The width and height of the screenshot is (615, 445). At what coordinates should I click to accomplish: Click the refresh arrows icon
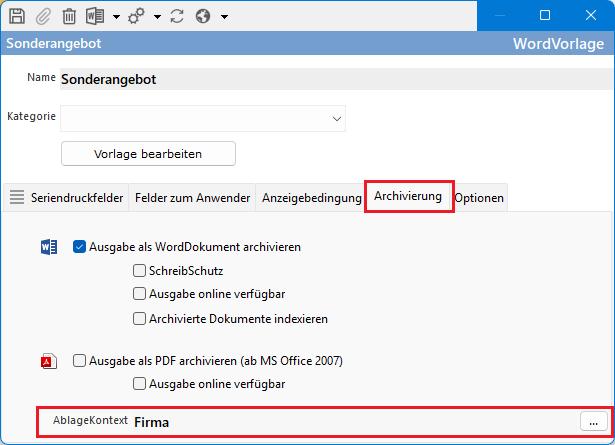point(178,16)
